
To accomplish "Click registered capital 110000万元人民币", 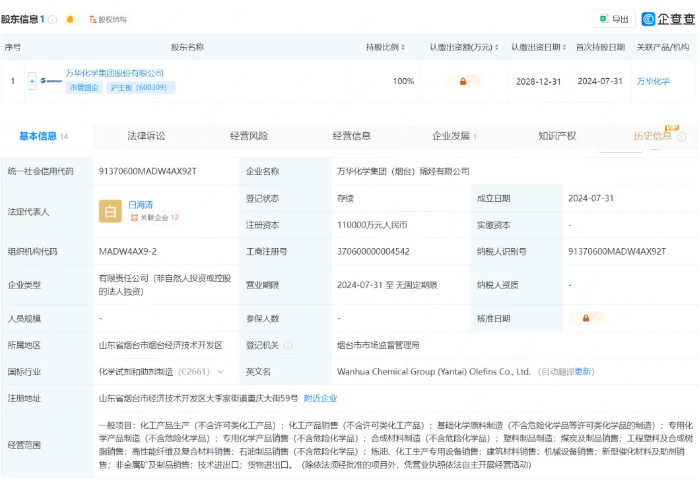I will point(372,225).
